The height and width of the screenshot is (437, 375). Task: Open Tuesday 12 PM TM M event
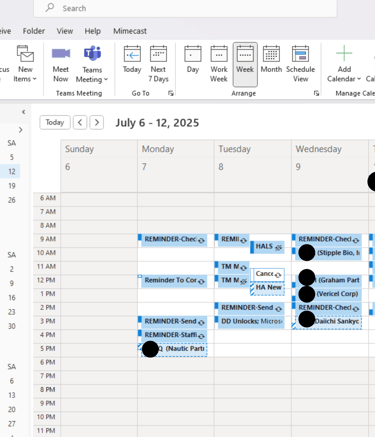(232, 281)
